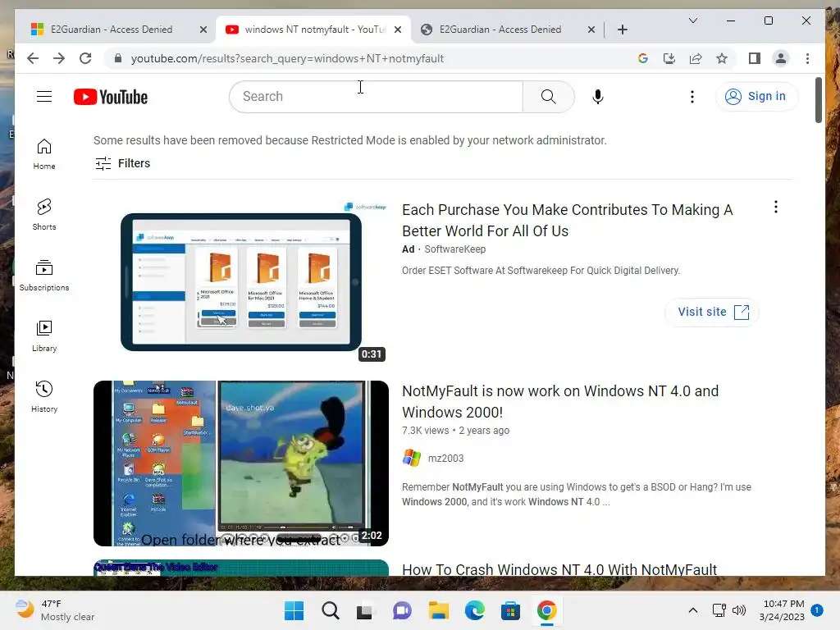The width and height of the screenshot is (840, 630).
Task: Open the tab search dropdown arrow
Action: [692, 21]
